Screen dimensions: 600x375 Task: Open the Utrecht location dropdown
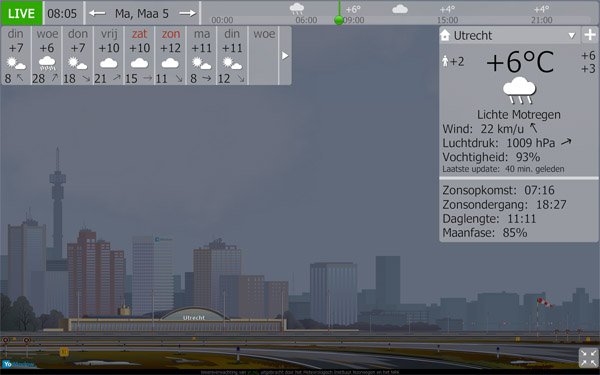(x=572, y=36)
